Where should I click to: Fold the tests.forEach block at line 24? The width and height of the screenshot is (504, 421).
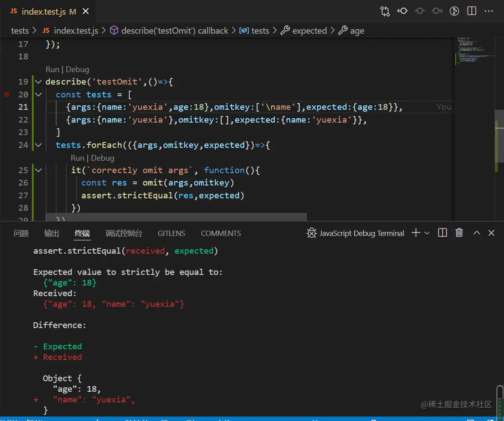tap(38, 145)
